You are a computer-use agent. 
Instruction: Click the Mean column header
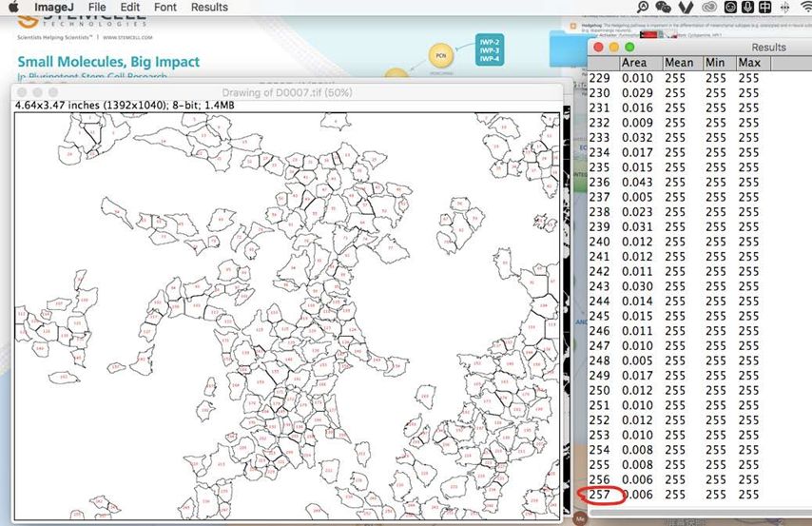click(x=683, y=63)
